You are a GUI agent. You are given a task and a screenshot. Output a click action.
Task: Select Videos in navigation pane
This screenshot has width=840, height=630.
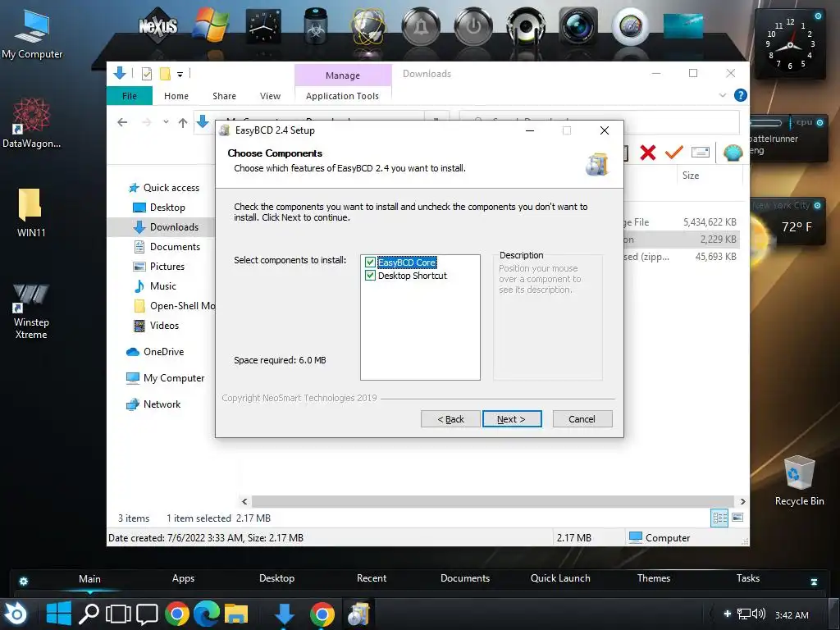pyautogui.click(x=156, y=326)
